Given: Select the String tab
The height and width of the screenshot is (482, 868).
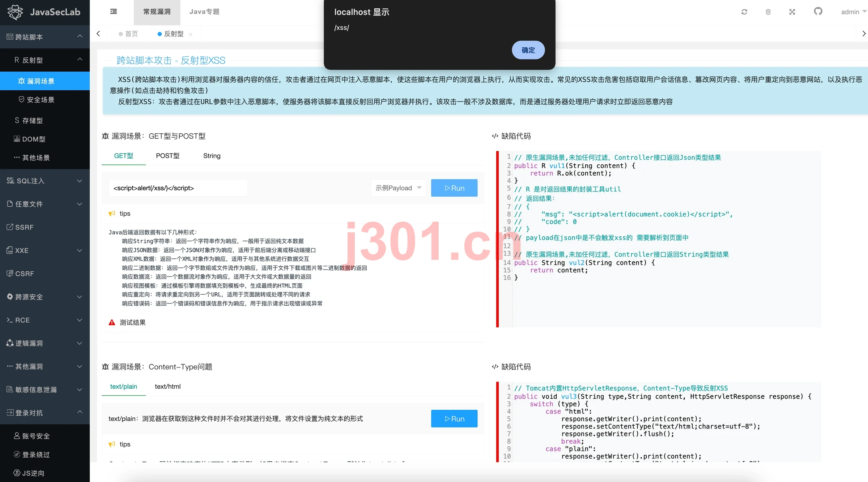Looking at the screenshot, I should click(x=212, y=156).
